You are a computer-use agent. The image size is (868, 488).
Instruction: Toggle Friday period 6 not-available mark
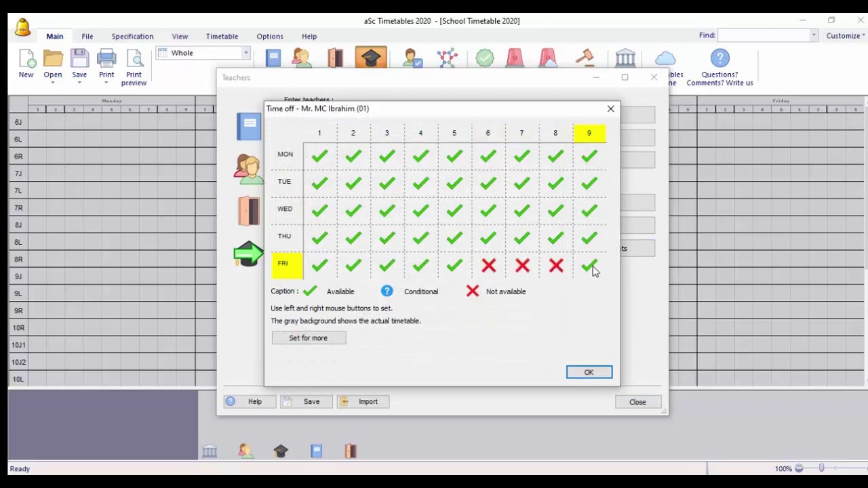coord(488,266)
